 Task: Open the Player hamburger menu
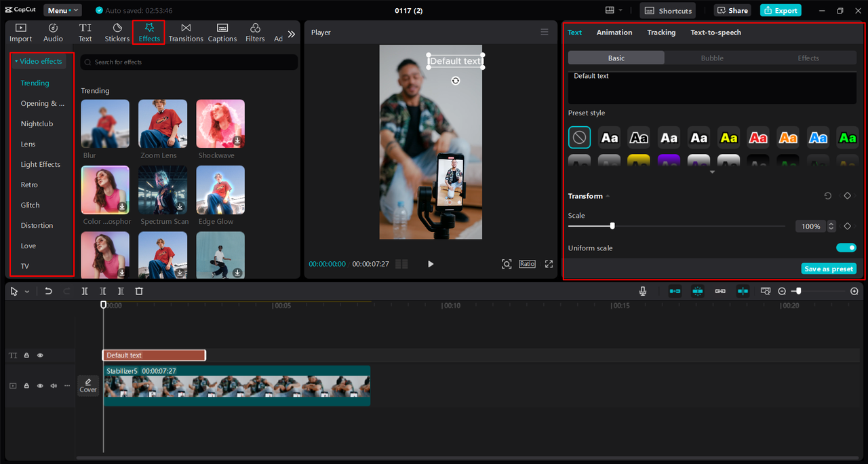(544, 32)
